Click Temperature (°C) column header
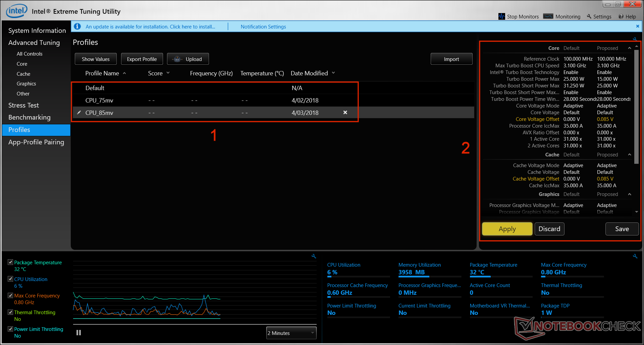The image size is (644, 345). (262, 73)
